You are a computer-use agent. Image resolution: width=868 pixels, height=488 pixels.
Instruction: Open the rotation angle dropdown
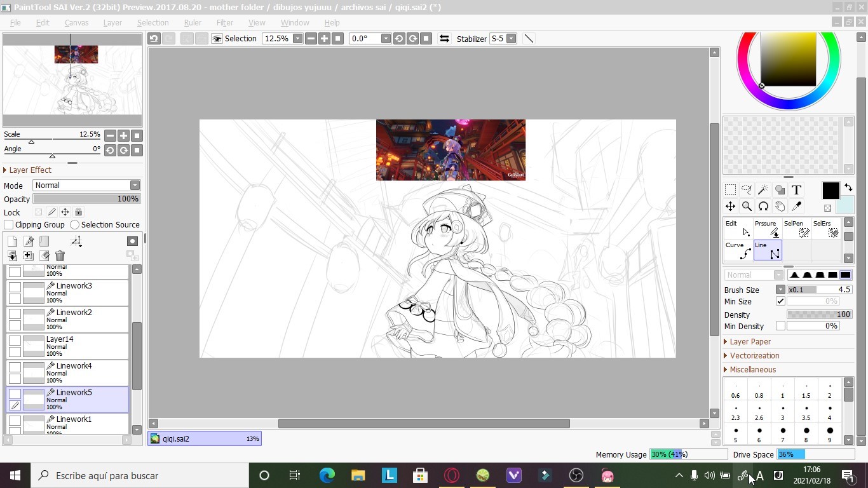pyautogui.click(x=385, y=39)
